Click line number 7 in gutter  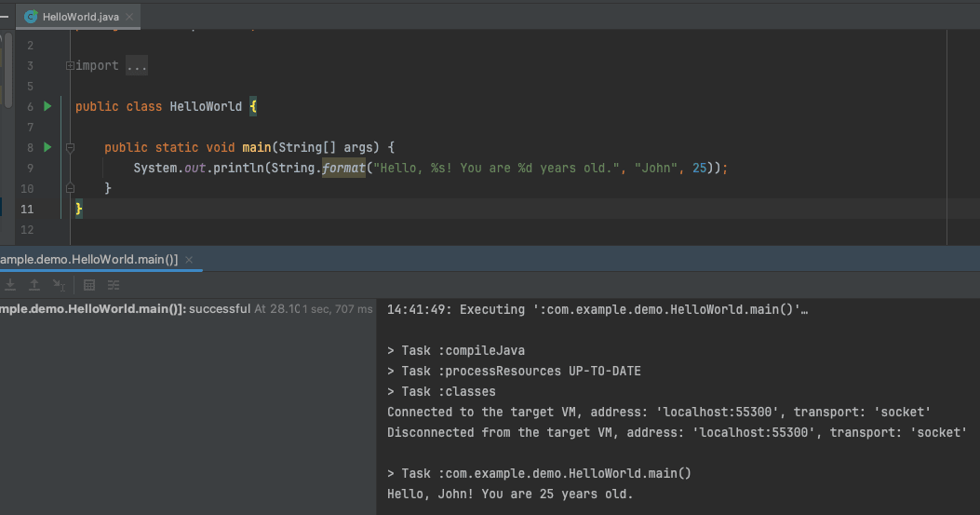coord(30,127)
